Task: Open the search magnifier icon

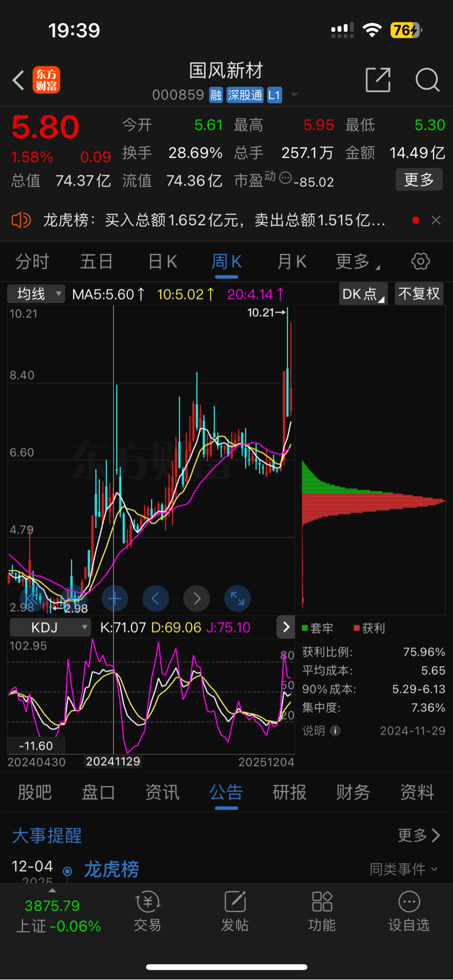Action: click(428, 80)
